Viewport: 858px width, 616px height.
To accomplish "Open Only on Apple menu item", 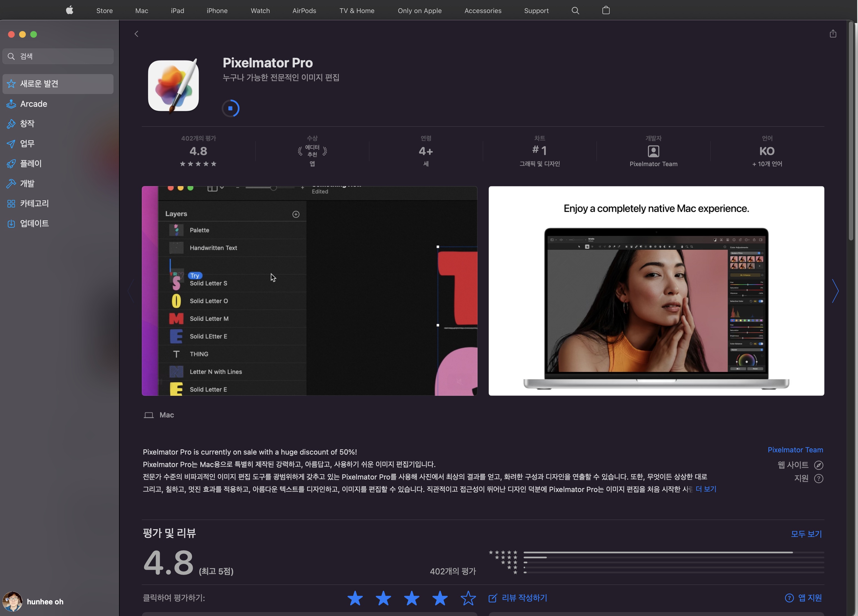I will [420, 11].
